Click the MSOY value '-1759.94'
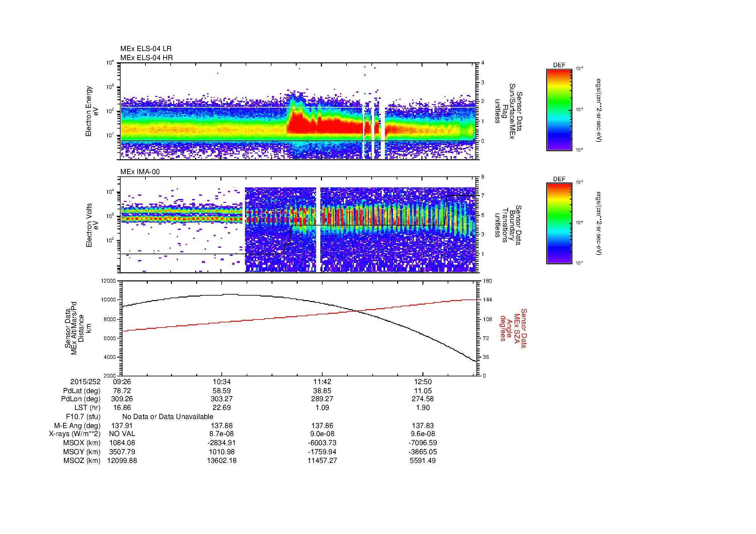The height and width of the screenshot is (534, 756). pos(322,452)
